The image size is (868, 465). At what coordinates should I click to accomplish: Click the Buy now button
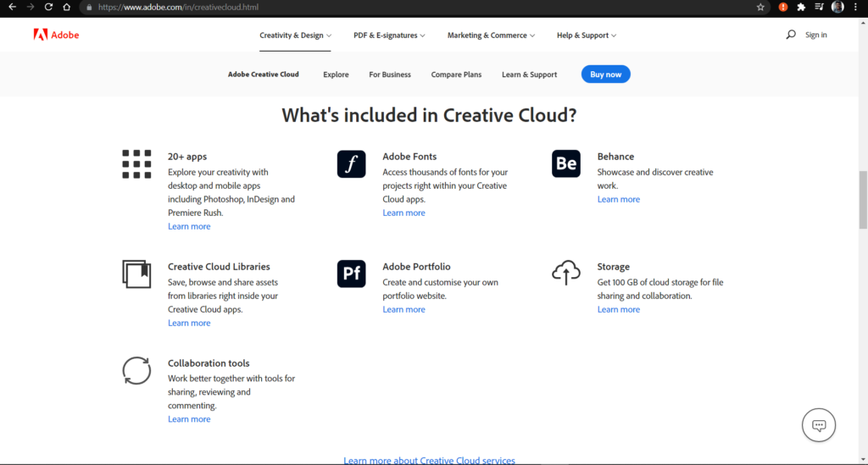pyautogui.click(x=605, y=74)
